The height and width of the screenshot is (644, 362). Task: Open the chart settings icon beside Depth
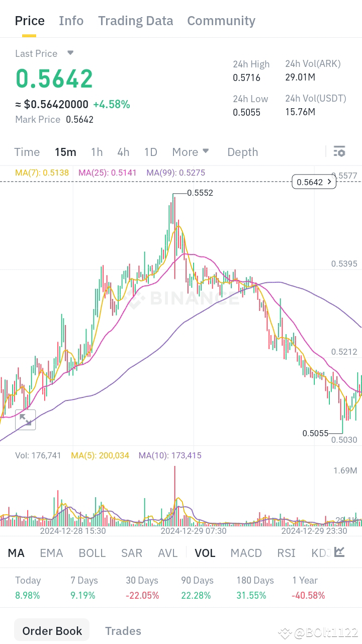[x=339, y=151]
